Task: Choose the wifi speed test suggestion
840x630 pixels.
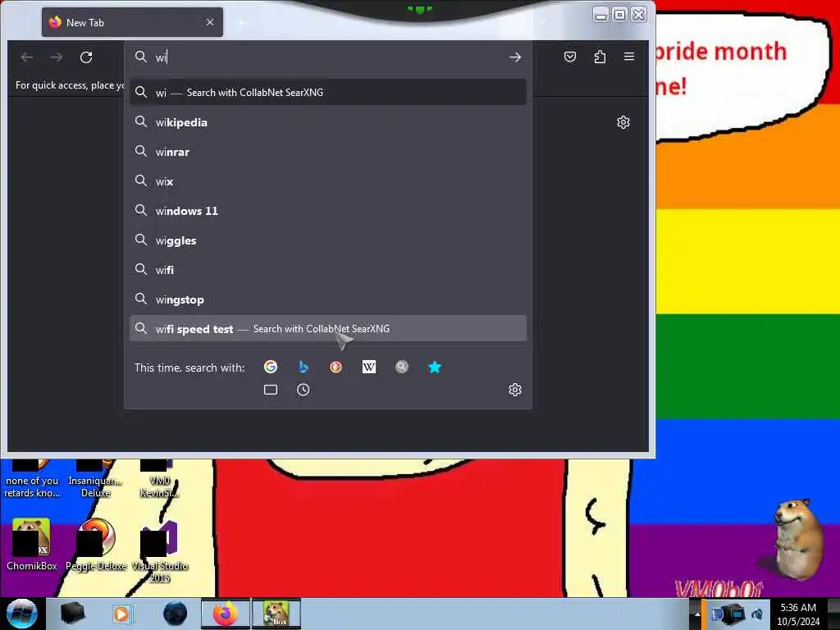Action: click(328, 328)
